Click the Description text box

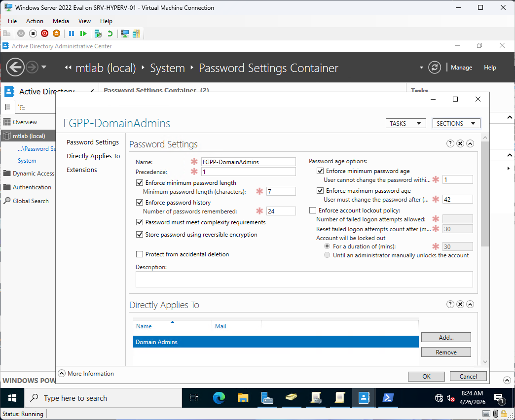click(x=304, y=279)
